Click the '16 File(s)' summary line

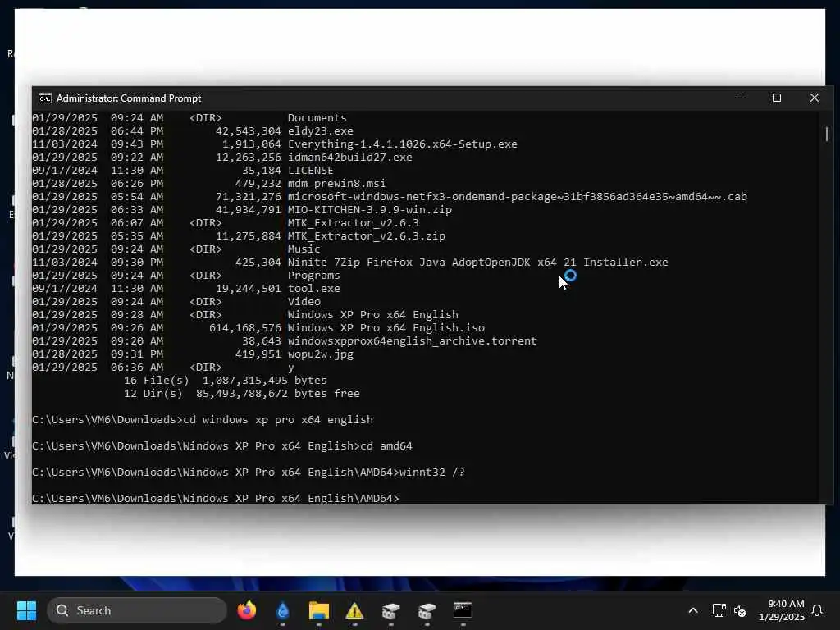226,381
